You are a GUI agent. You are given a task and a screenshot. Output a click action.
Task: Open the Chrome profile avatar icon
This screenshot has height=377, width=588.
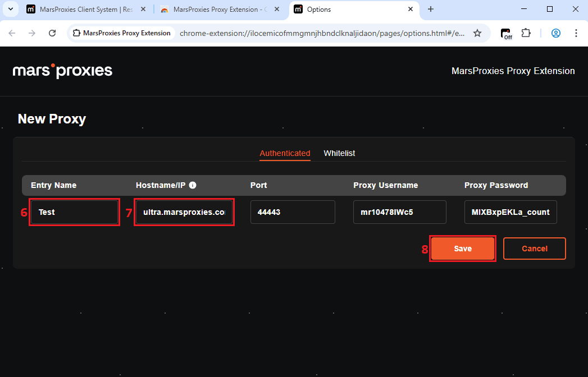[555, 33]
